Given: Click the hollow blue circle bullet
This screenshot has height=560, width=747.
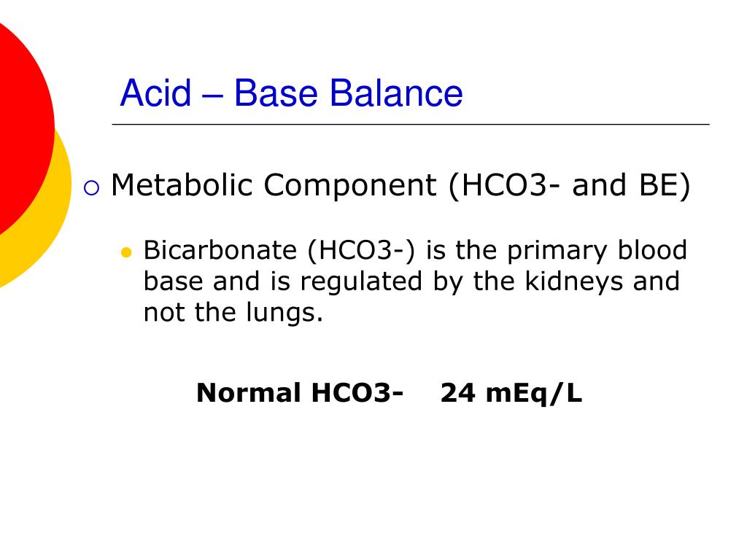Looking at the screenshot, I should (x=91, y=187).
